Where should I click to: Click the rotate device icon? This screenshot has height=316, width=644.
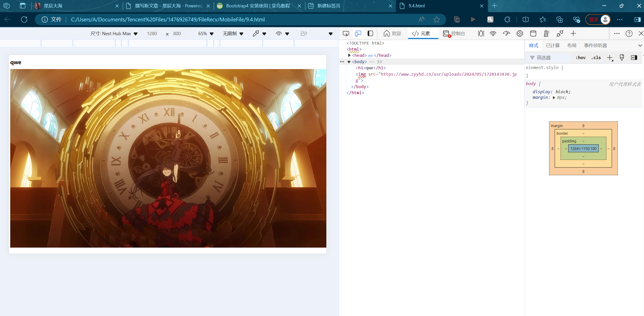[x=304, y=33]
